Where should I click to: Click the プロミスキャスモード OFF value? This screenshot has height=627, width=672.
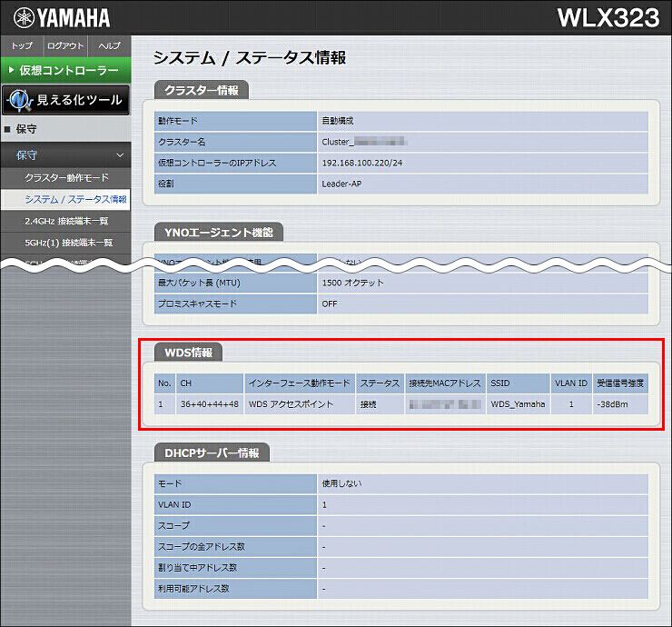click(330, 304)
